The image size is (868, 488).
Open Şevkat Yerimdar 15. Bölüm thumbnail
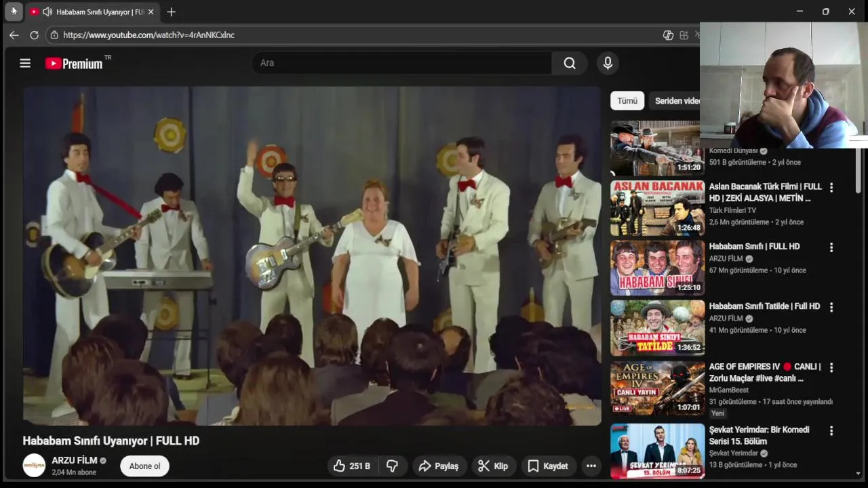click(x=657, y=451)
